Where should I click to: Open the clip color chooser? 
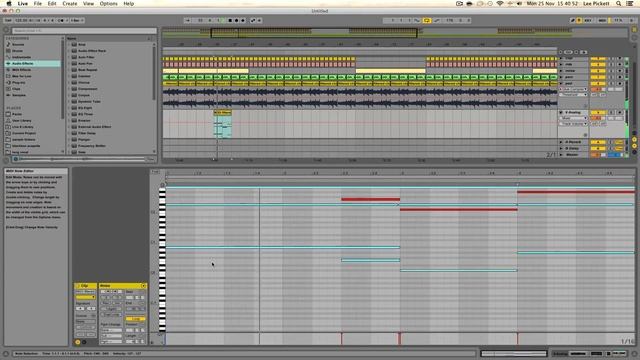coord(85,297)
